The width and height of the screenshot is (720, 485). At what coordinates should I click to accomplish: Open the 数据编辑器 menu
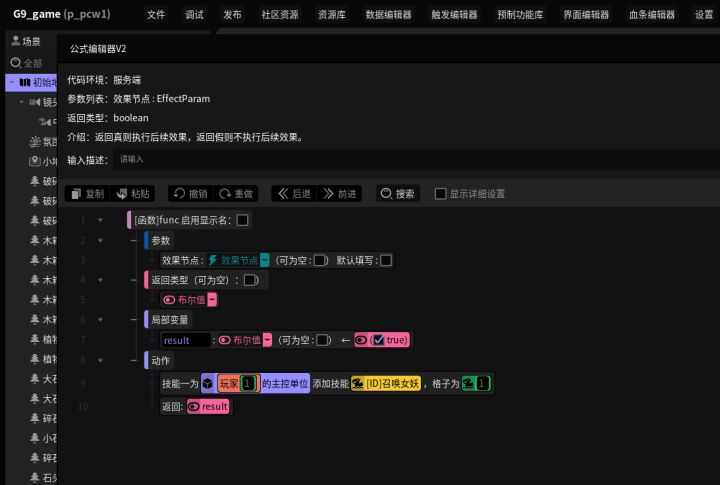(388, 15)
